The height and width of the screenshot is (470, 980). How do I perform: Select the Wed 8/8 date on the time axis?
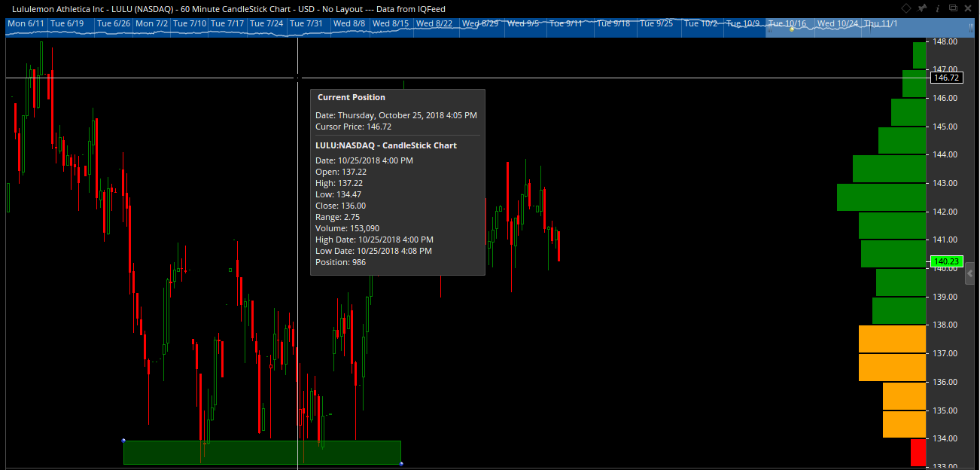point(349,23)
